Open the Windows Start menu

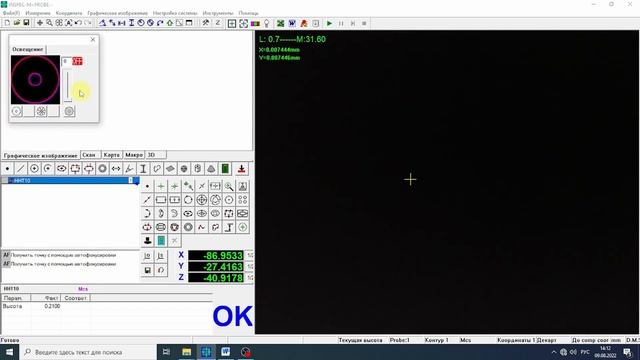pyautogui.click(x=9, y=352)
